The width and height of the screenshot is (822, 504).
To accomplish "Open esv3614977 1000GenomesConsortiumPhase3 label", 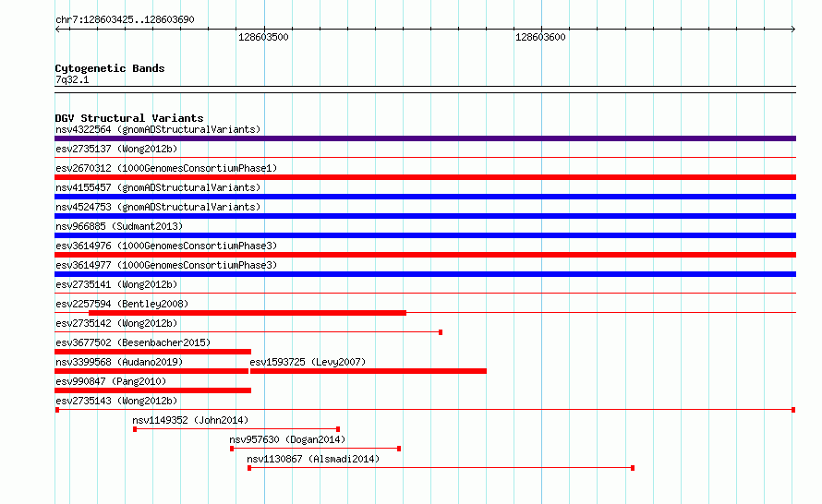I will 166,265.
